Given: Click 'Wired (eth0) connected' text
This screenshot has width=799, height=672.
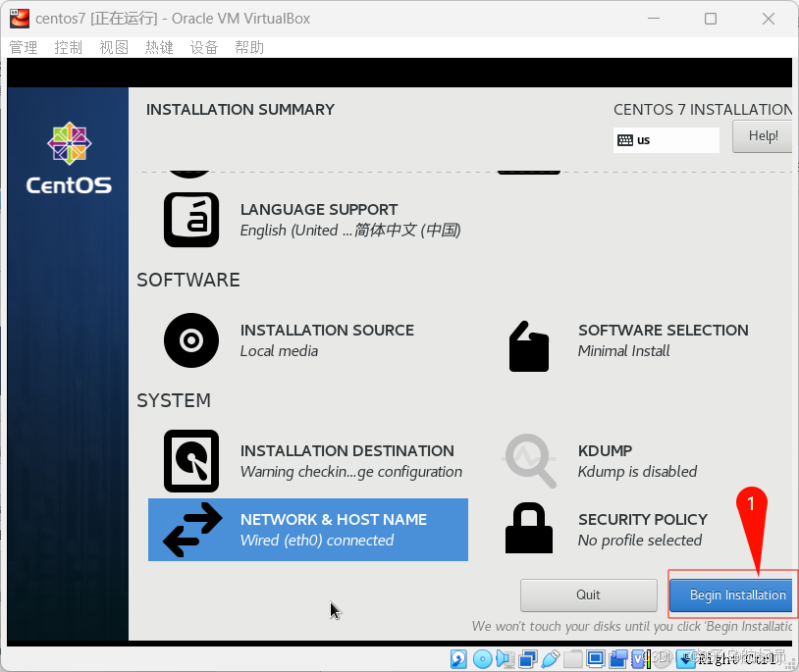Looking at the screenshot, I should click(x=317, y=541).
